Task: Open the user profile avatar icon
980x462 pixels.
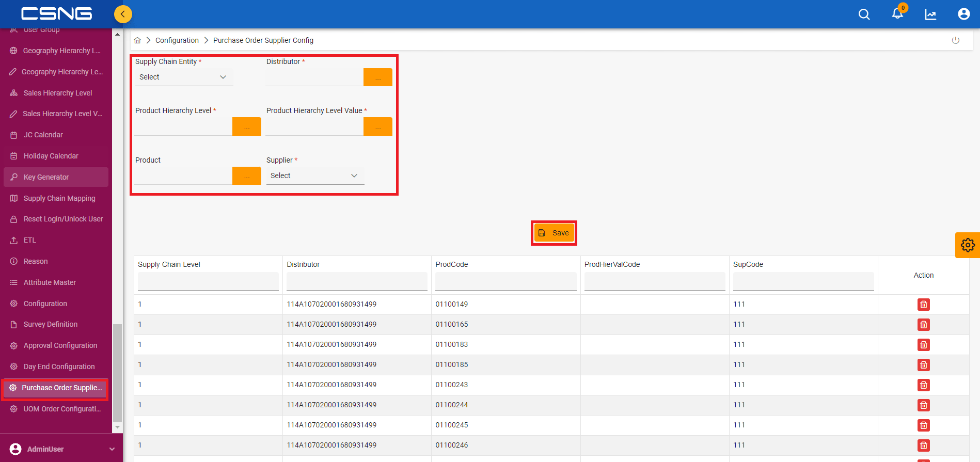Action: (x=963, y=14)
